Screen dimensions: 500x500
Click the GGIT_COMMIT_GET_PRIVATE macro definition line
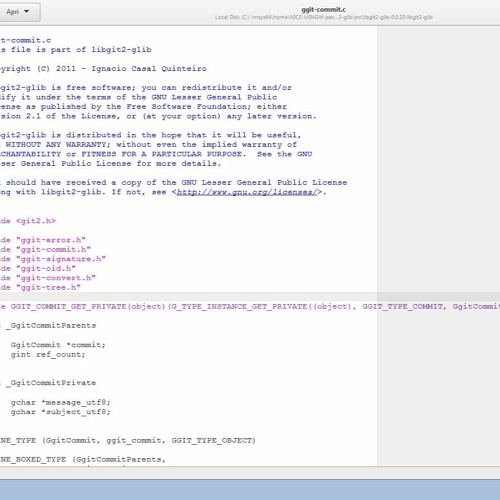point(250,307)
